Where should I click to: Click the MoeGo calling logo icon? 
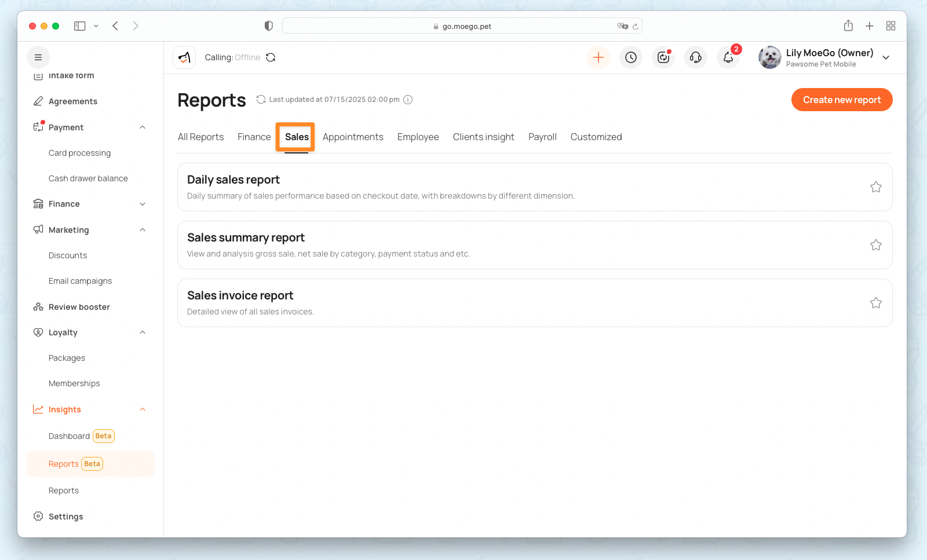point(184,57)
